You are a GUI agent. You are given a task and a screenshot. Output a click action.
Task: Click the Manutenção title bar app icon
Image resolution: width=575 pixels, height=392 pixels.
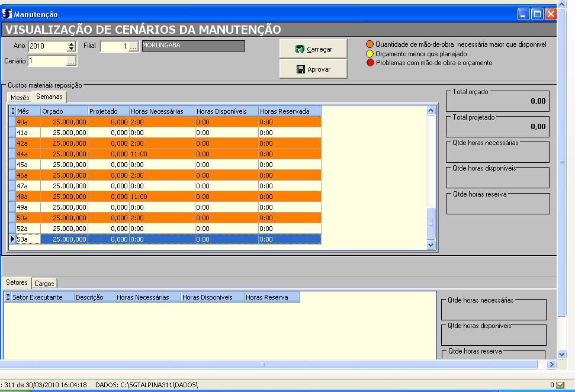[x=7, y=14]
